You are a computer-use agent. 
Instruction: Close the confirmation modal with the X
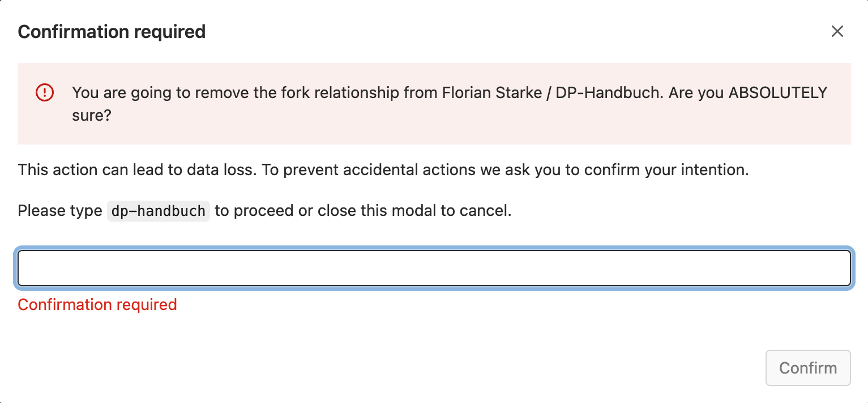[x=837, y=32]
